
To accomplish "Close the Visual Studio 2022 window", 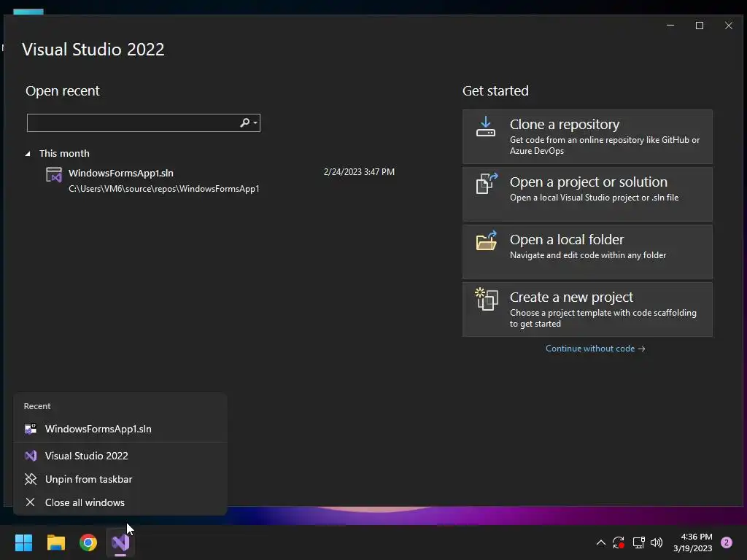I will 729,26.
